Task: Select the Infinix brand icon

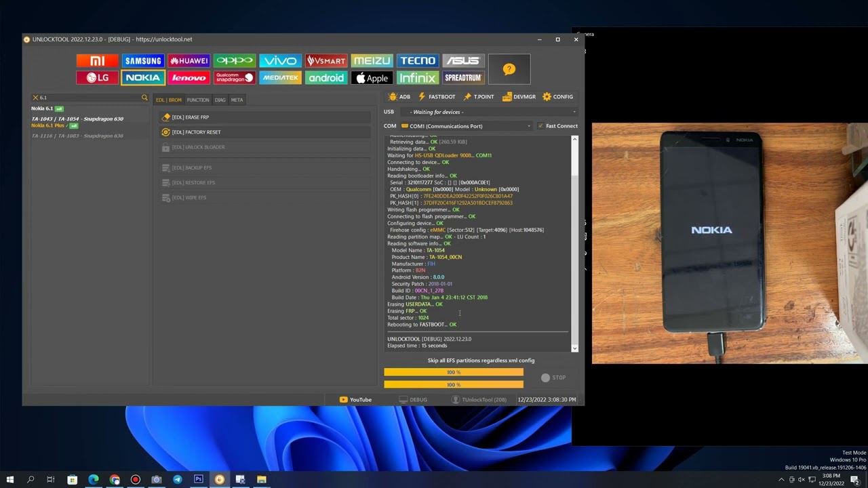Action: [x=418, y=78]
